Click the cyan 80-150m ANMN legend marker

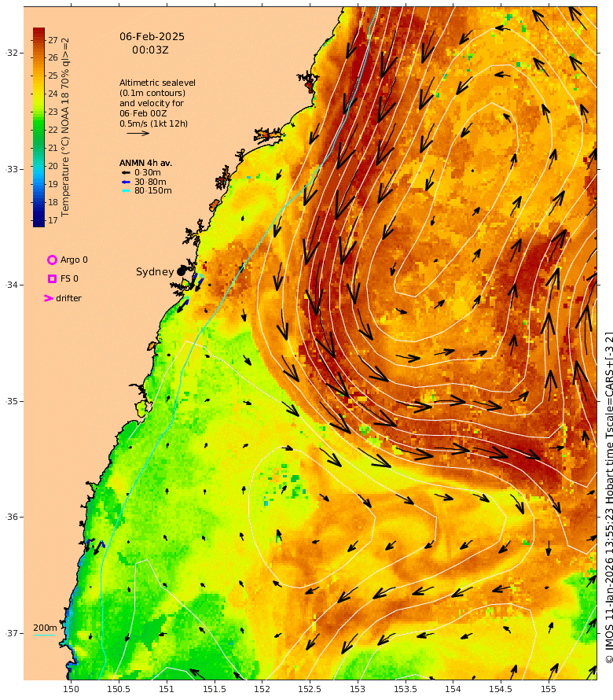[x=127, y=190]
